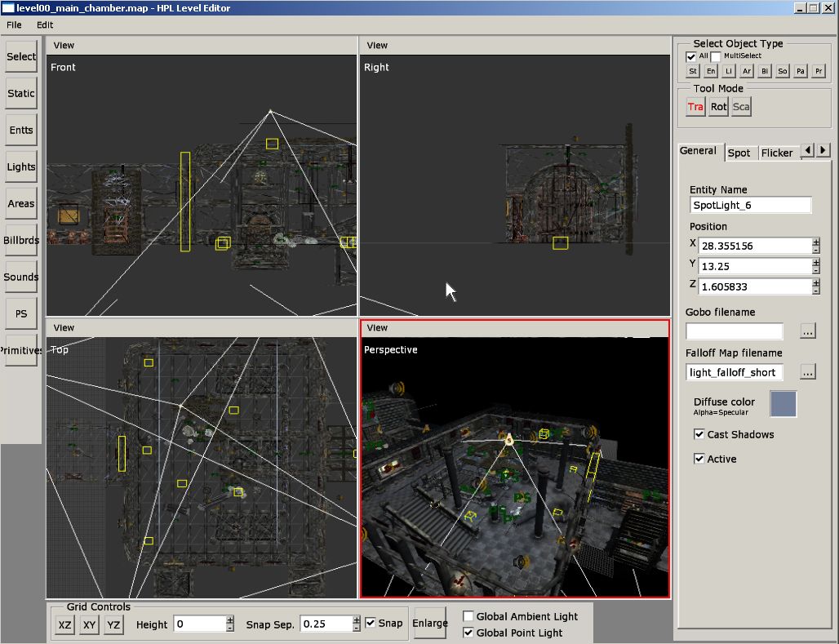Viewport: 839px width, 644px height.
Task: Open the File menu
Action: tap(14, 25)
